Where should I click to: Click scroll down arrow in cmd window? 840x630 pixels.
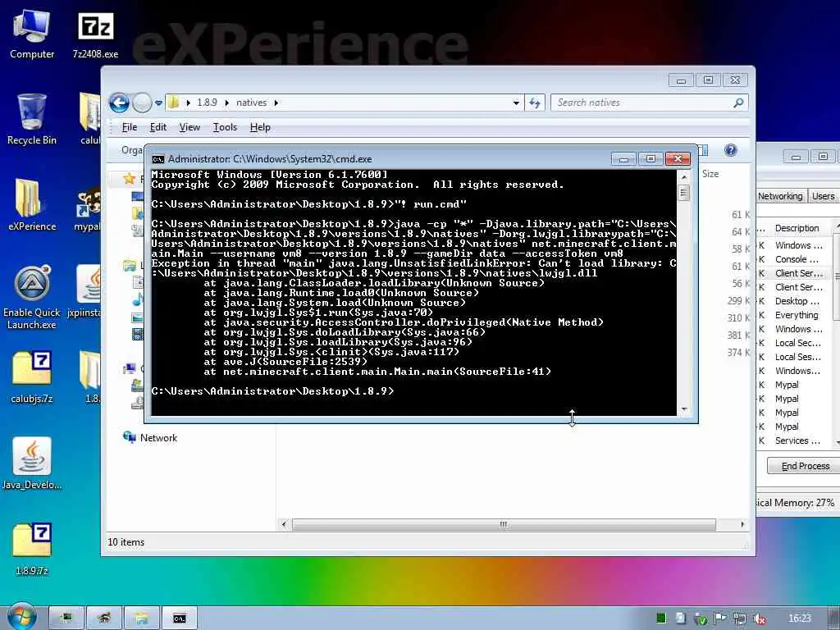pyautogui.click(x=684, y=410)
